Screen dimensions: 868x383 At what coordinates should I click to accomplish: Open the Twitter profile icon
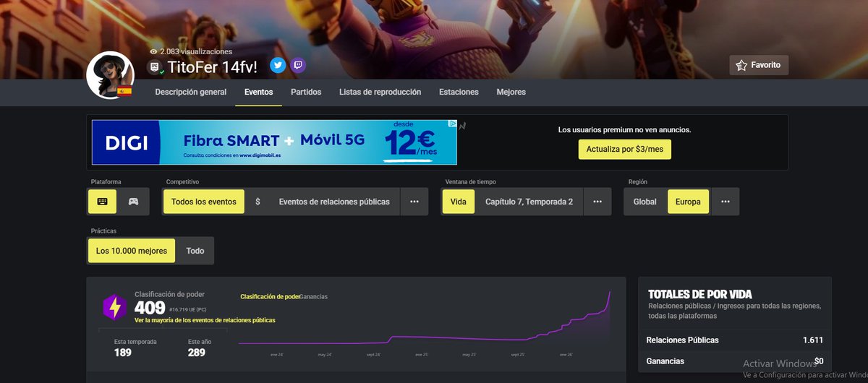coord(278,66)
